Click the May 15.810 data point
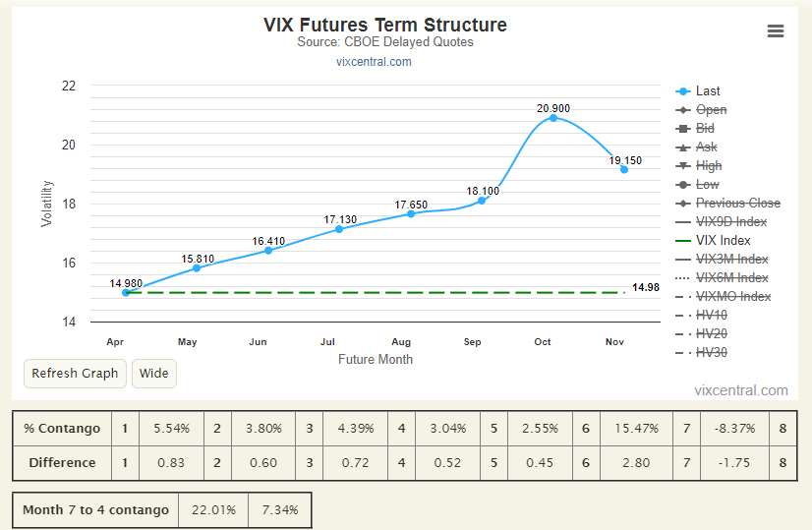 coord(197,267)
